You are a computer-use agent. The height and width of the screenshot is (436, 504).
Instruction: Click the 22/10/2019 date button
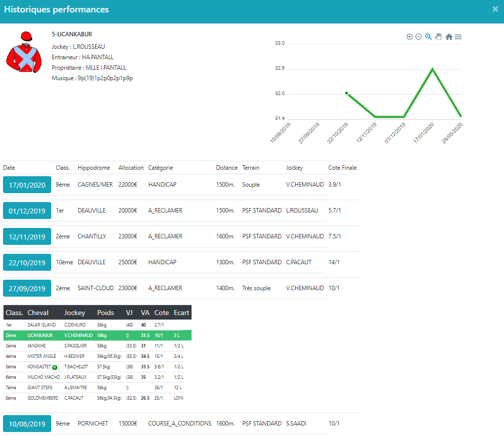[27, 263]
